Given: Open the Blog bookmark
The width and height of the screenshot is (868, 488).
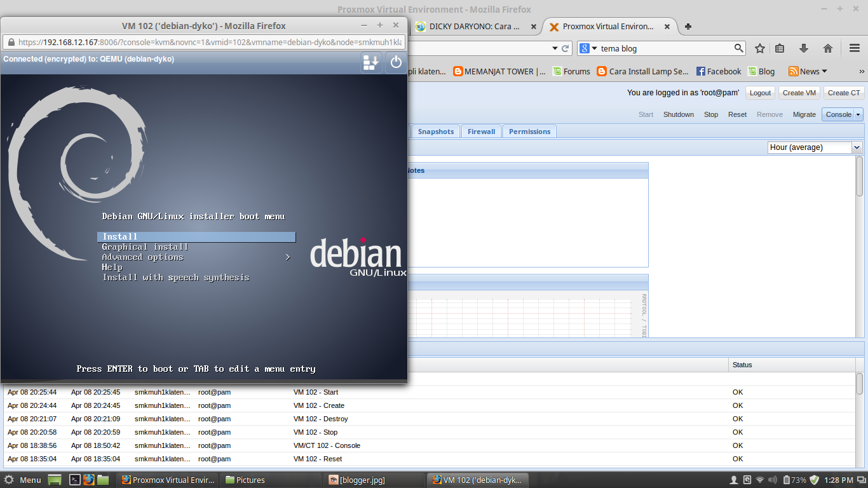Looking at the screenshot, I should [761, 71].
